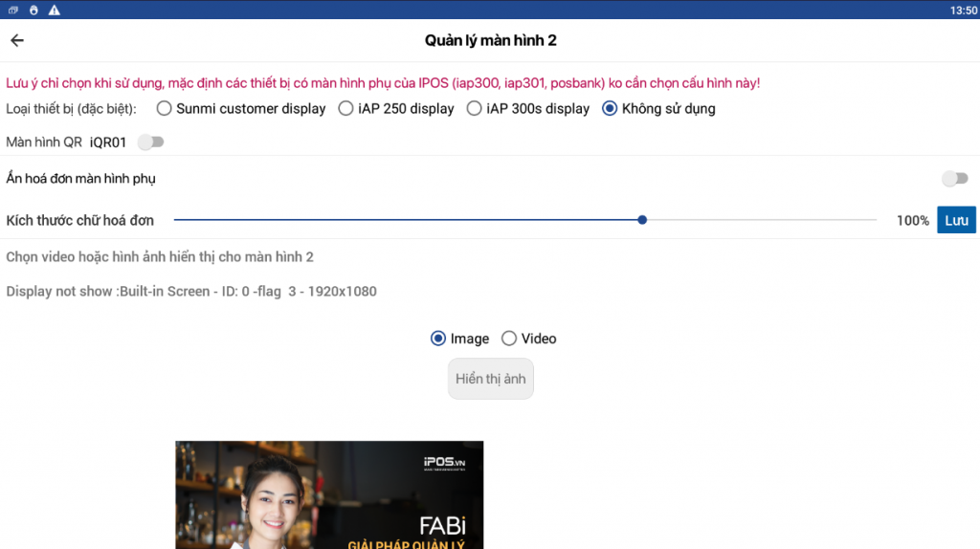Tap the warning triangle status icon
The height and width of the screenshot is (549, 980).
coord(54,10)
